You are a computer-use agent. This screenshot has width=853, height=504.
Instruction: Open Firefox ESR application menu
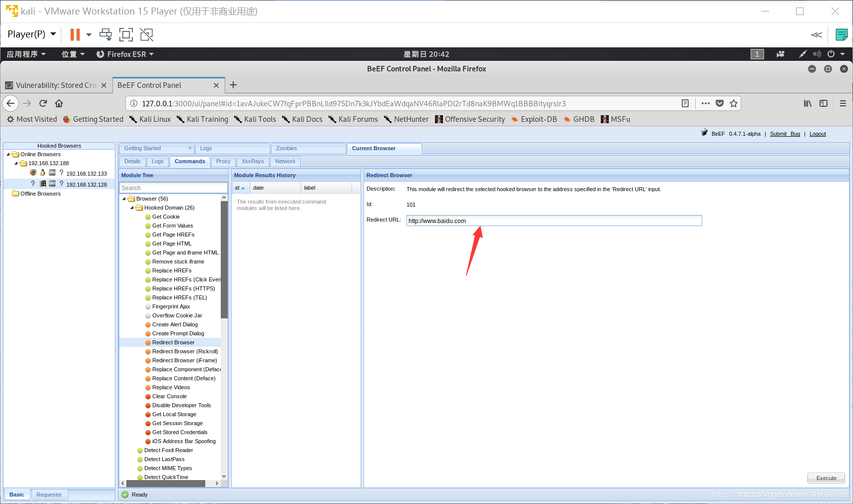click(125, 54)
